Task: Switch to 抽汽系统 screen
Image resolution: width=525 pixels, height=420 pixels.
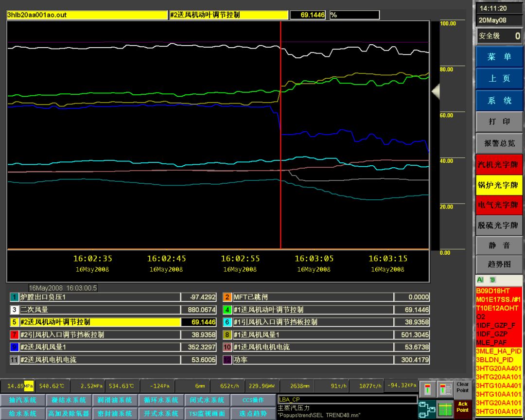Action: point(23,400)
